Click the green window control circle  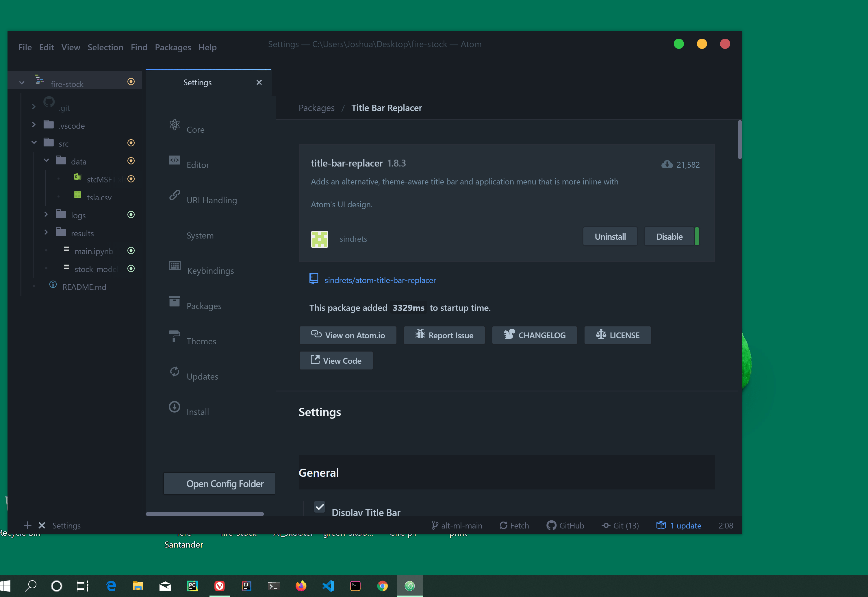pos(679,44)
